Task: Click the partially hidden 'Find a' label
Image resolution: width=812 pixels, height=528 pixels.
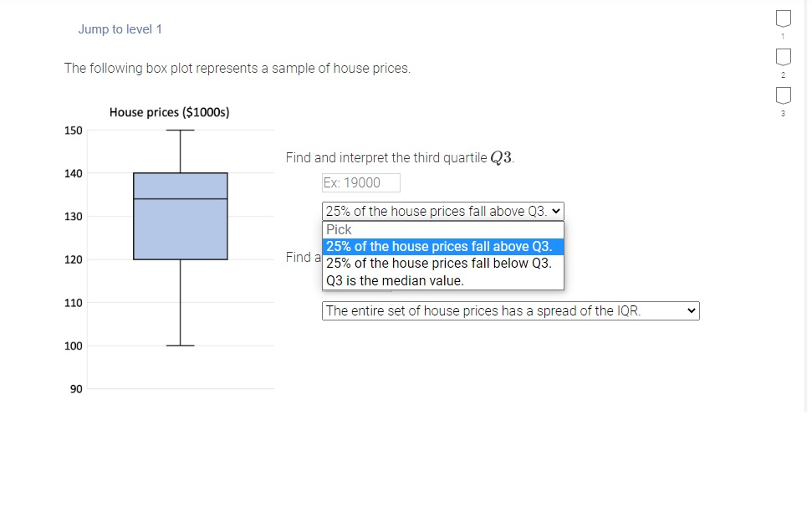Action: [x=301, y=257]
